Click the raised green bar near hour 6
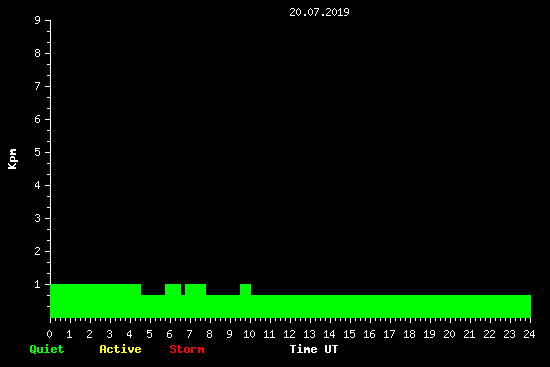This screenshot has height=367, width=550. pyautogui.click(x=173, y=289)
